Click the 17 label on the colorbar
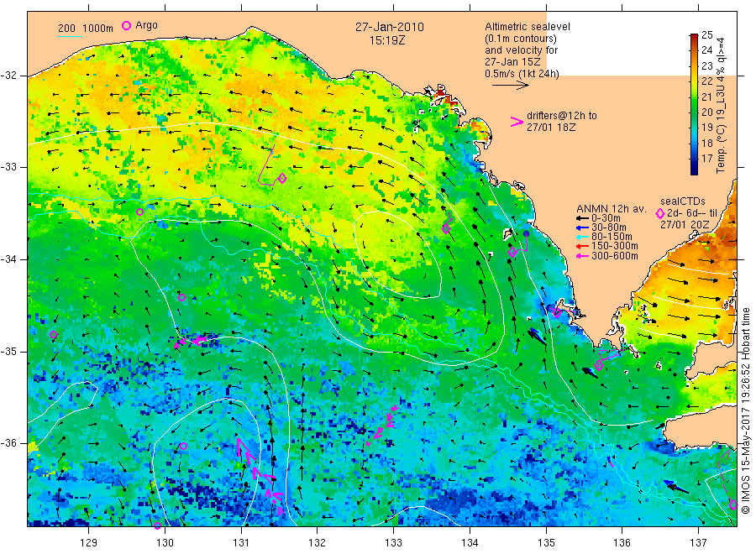This screenshot has width=756, height=554. pos(706,158)
